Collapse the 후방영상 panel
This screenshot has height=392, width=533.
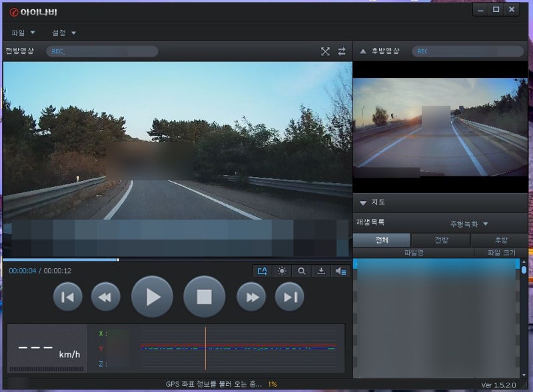362,51
